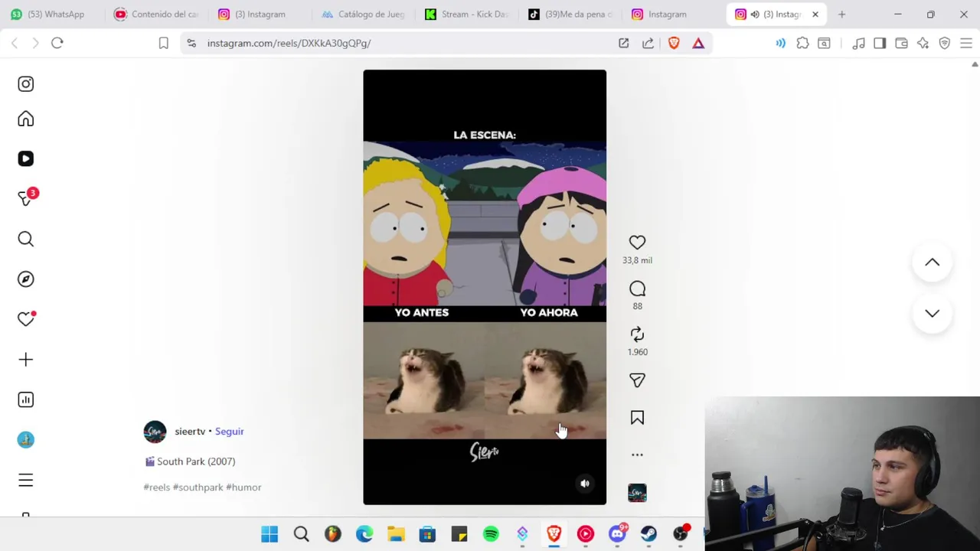Open Brave Shields lion icon
The width and height of the screenshot is (980, 551).
(674, 44)
